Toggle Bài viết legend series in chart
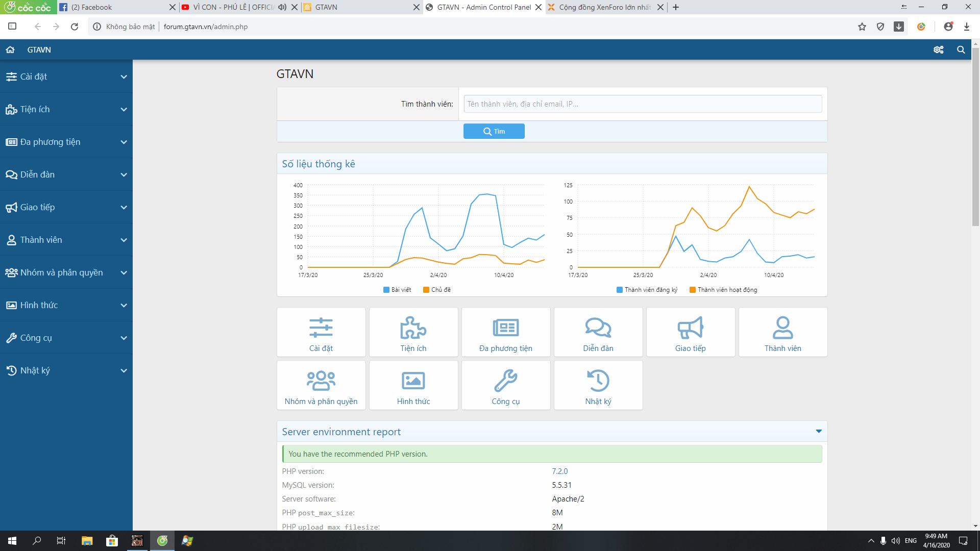This screenshot has width=980, height=551. [397, 290]
